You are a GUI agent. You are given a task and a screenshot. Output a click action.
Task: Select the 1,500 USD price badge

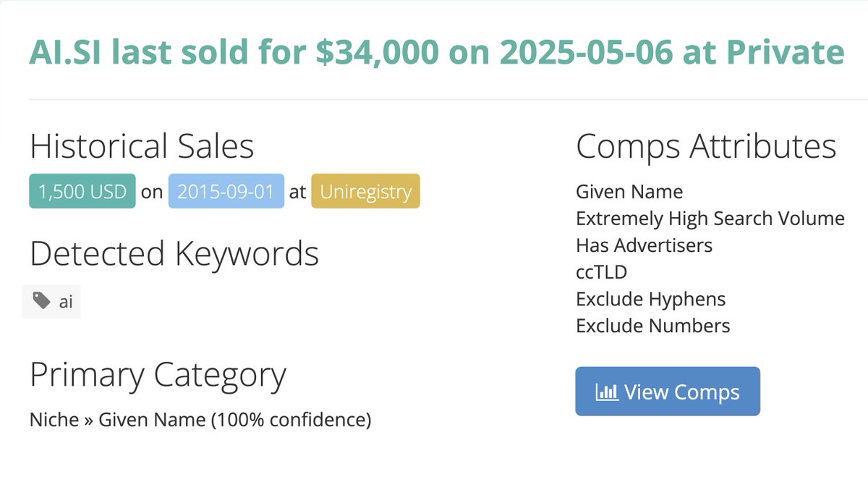pos(82,192)
